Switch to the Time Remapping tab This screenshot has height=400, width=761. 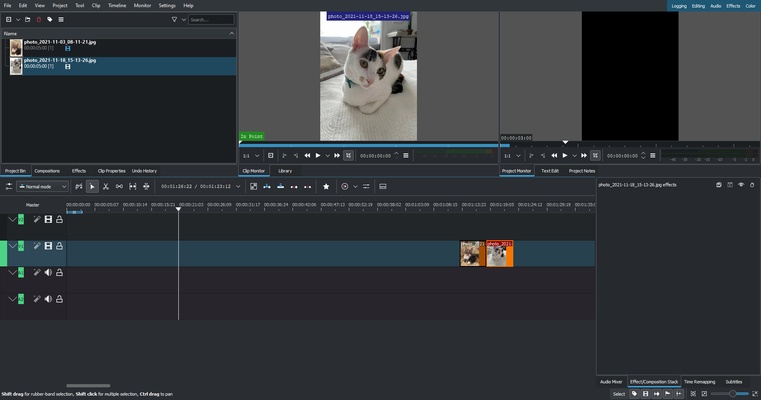(x=699, y=382)
